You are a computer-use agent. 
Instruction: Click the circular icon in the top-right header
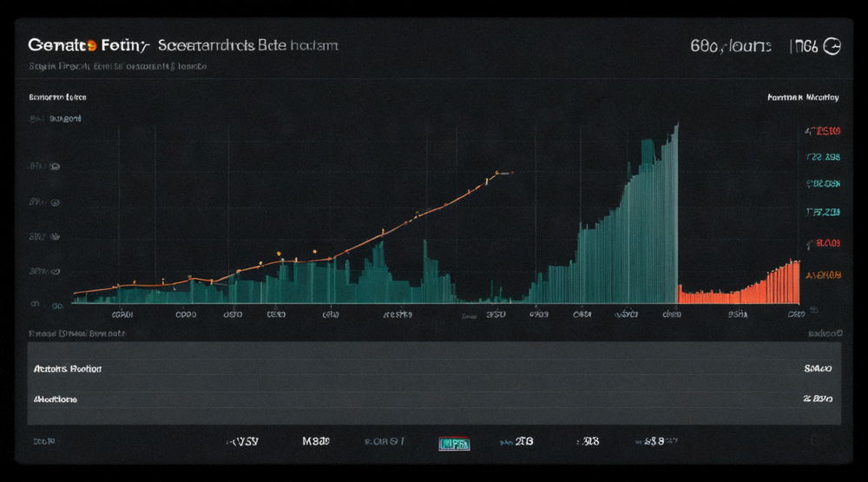[x=832, y=47]
